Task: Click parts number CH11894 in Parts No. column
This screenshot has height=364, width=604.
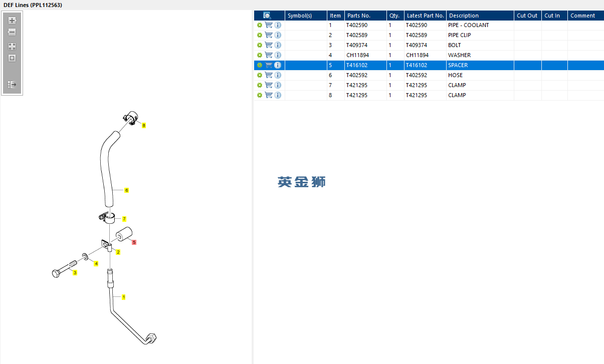Action: [x=357, y=55]
